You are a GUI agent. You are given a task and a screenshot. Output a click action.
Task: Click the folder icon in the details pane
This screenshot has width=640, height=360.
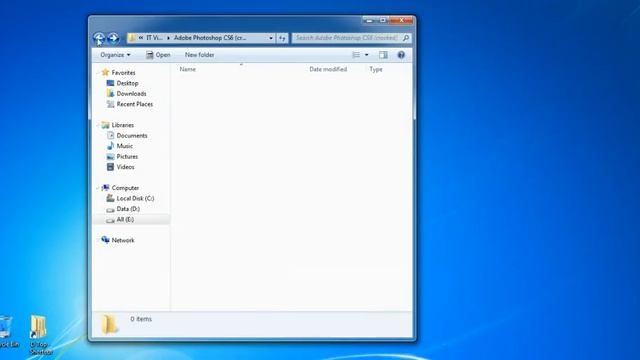(109, 324)
